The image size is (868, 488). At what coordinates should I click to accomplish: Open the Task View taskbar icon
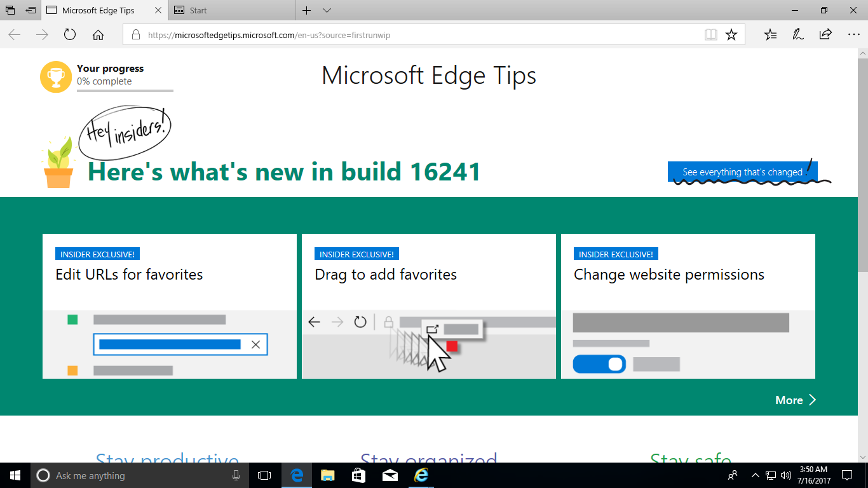pyautogui.click(x=264, y=475)
